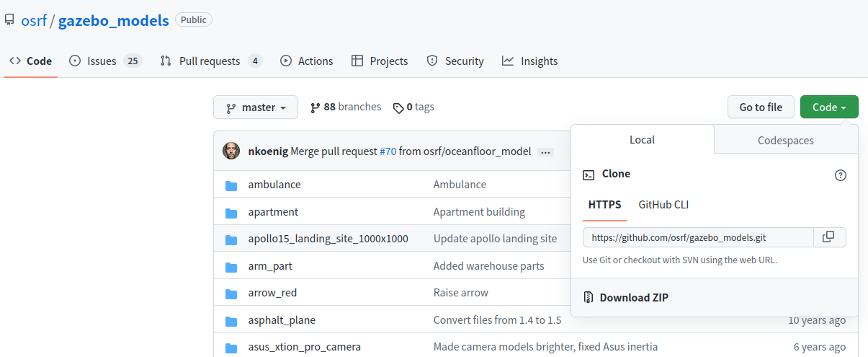Copy the HTTPS clone URL to clipboard

coord(828,237)
